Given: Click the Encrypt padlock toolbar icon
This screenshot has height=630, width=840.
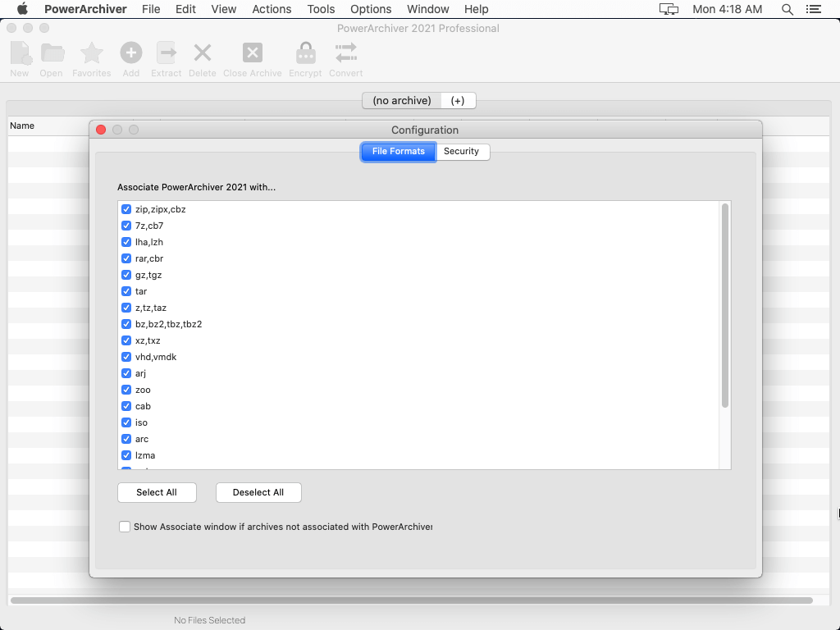Looking at the screenshot, I should (305, 53).
